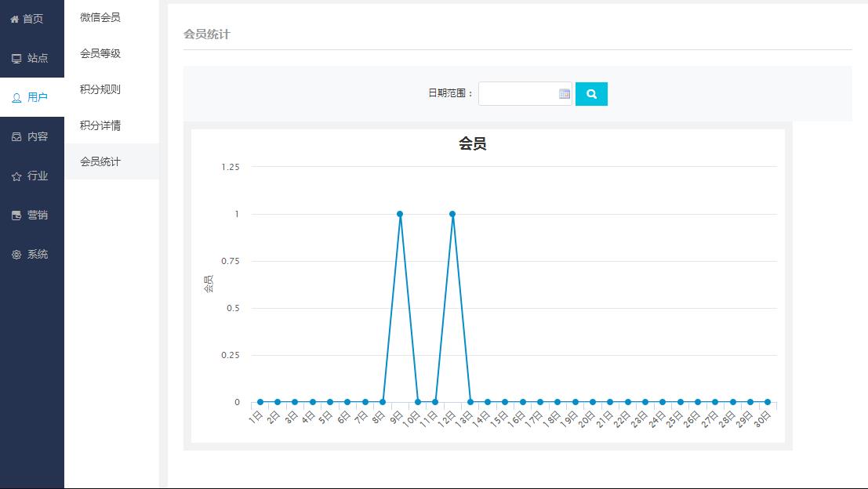Click the 9日 data point at value 1

(400, 214)
